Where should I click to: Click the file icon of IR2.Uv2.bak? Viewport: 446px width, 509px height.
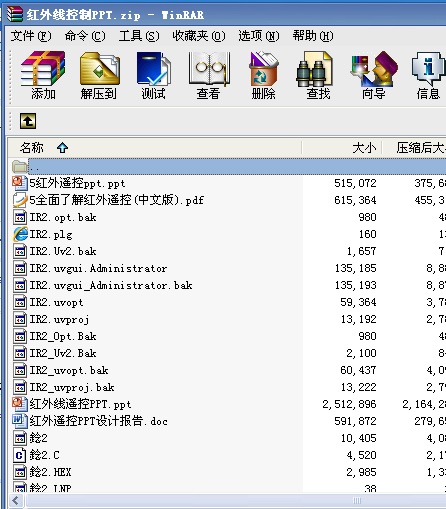[20, 251]
